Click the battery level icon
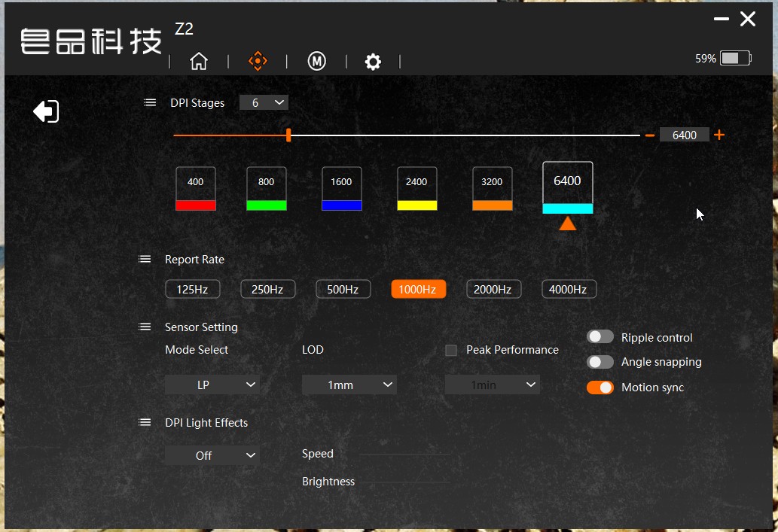The image size is (778, 532). click(x=736, y=58)
